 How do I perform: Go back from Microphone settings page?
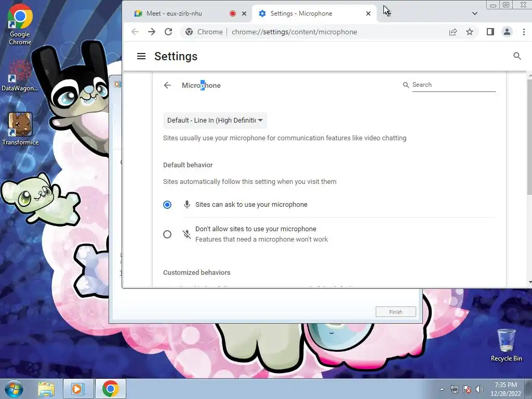[167, 85]
